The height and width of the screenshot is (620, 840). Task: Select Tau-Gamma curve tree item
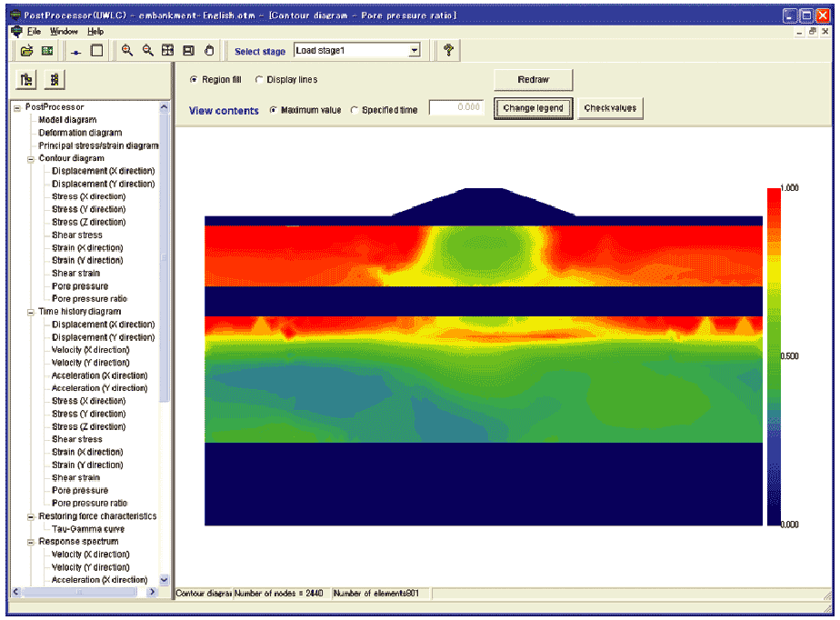[x=88, y=529]
